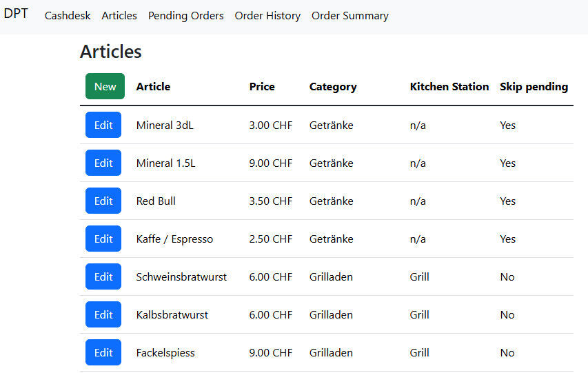Click the Fackelspiess 9.00 CHF price cell
588x373 pixels.
click(x=271, y=353)
